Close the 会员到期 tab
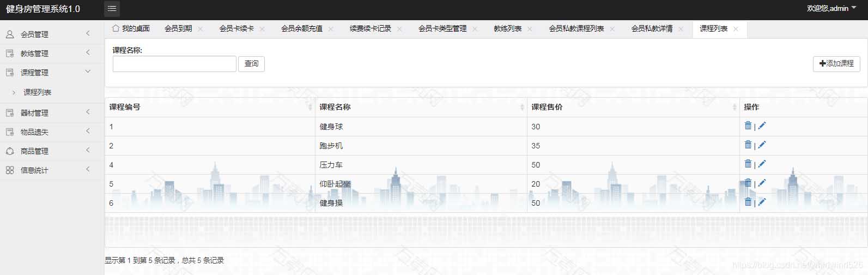Image resolution: width=868 pixels, height=275 pixels. click(x=200, y=29)
